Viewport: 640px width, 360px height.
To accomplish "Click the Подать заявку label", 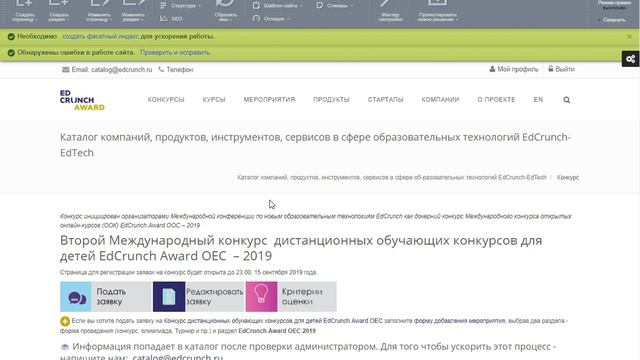I will pyautogui.click(x=111, y=297).
